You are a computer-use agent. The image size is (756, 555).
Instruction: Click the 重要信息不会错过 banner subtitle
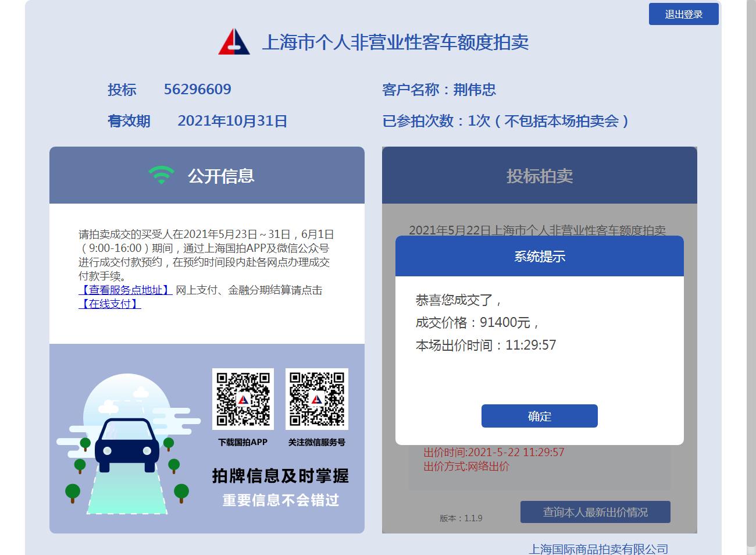280,500
